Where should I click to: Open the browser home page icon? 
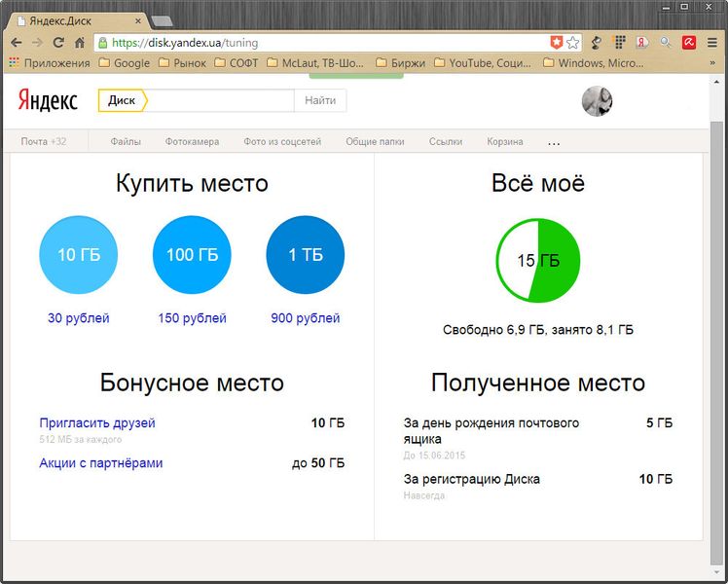80,43
